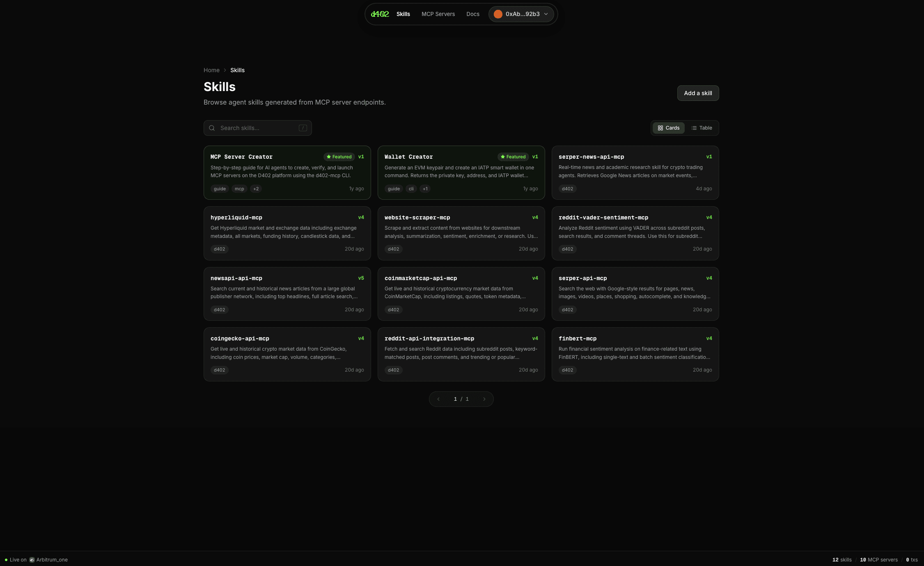Viewport: 924px width, 566px height.
Task: Click the Arbitrum_one network icon in status bar
Action: (x=32, y=559)
